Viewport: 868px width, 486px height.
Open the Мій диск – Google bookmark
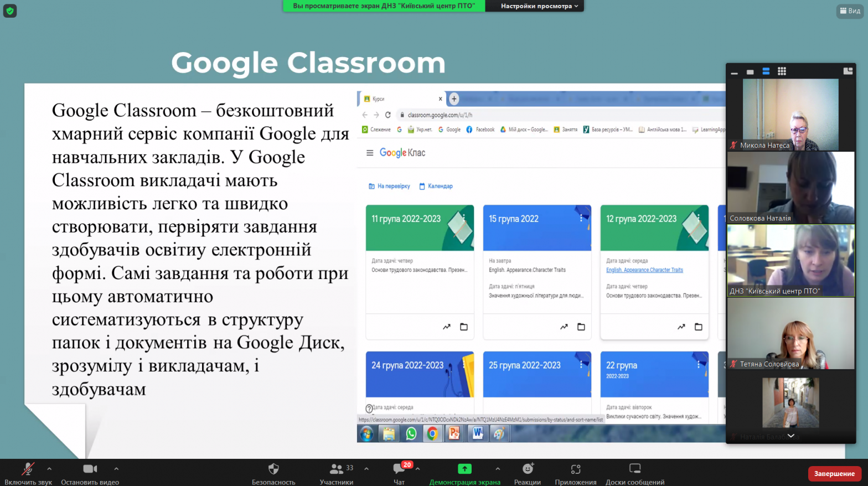[x=524, y=130]
